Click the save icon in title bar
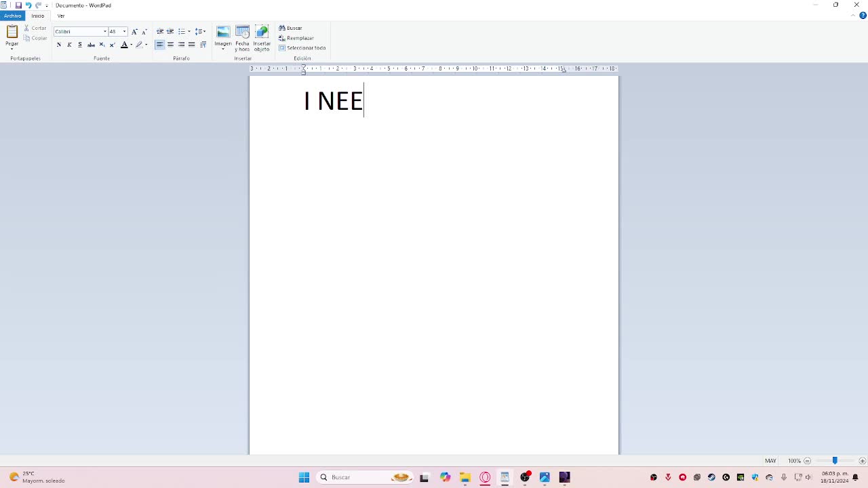The width and height of the screenshot is (868, 488). click(x=18, y=5)
